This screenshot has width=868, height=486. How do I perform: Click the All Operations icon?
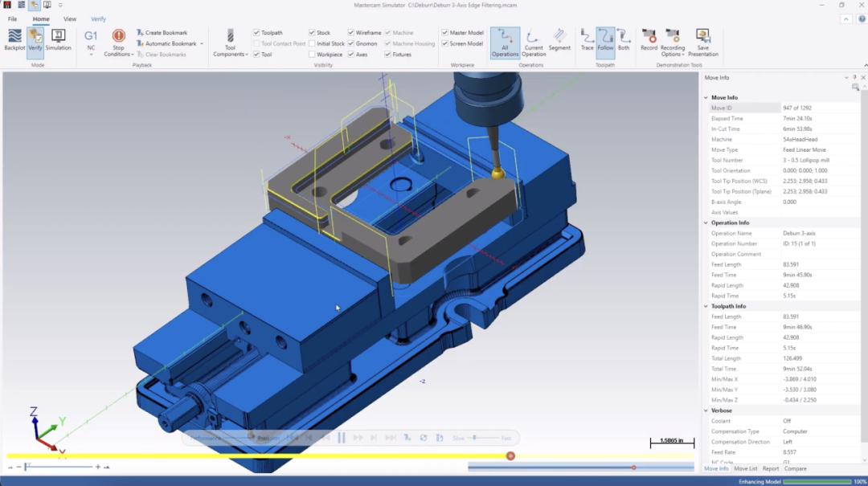pyautogui.click(x=505, y=43)
